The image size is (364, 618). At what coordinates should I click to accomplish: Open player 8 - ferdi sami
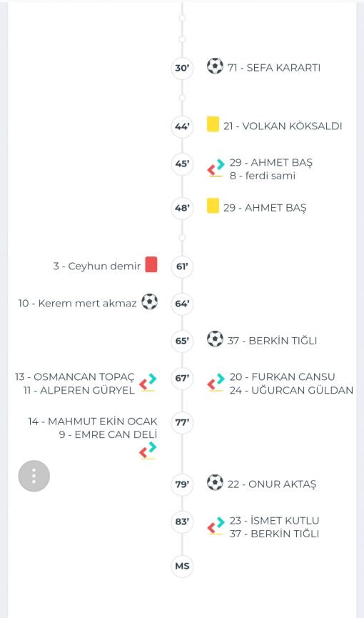263,176
